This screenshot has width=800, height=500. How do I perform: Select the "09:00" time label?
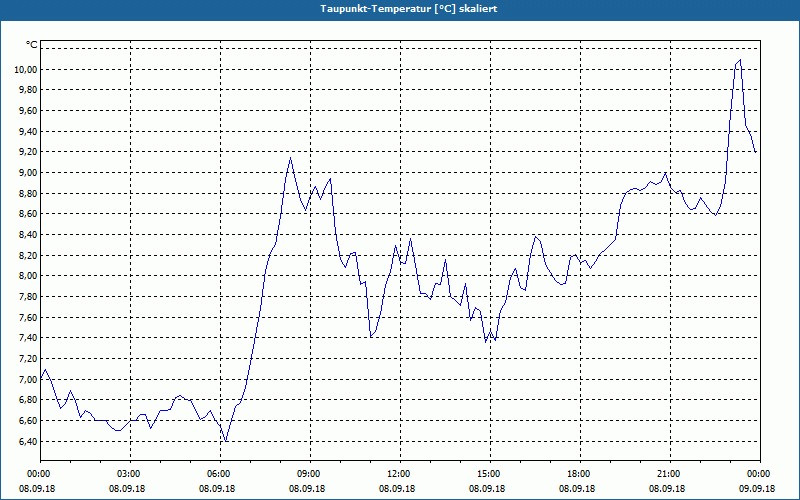tap(310, 474)
